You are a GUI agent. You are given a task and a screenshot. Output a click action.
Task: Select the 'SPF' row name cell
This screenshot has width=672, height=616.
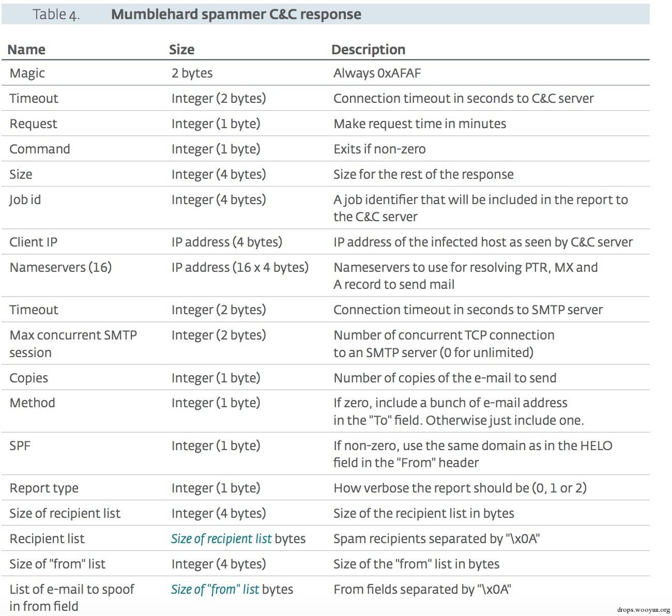coord(20,445)
